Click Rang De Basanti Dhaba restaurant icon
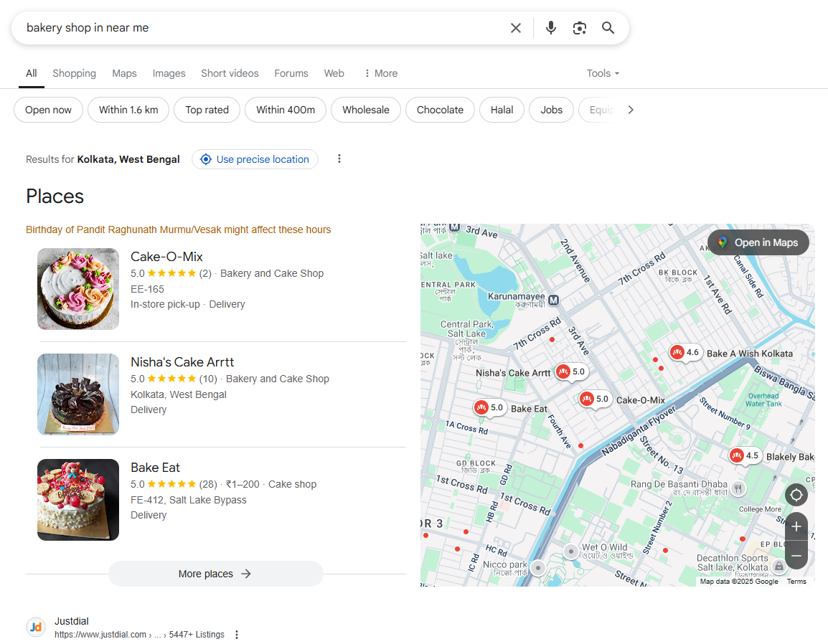828x644 pixels. pos(738,488)
